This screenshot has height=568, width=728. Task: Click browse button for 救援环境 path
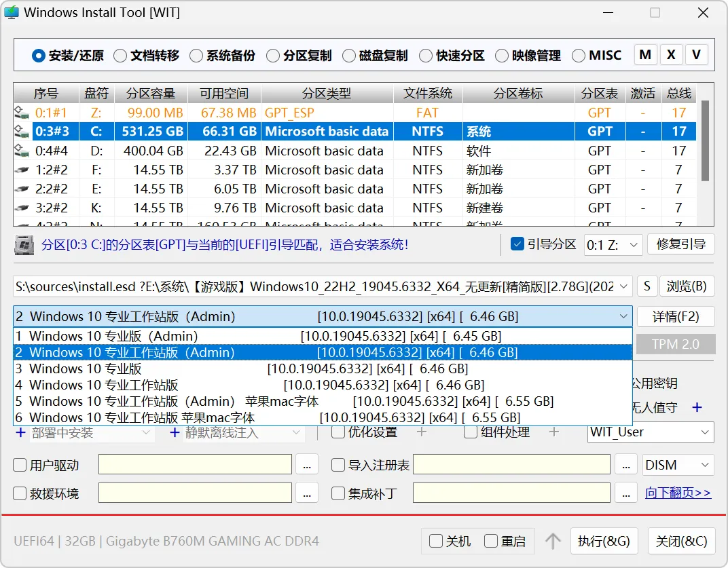pyautogui.click(x=307, y=493)
